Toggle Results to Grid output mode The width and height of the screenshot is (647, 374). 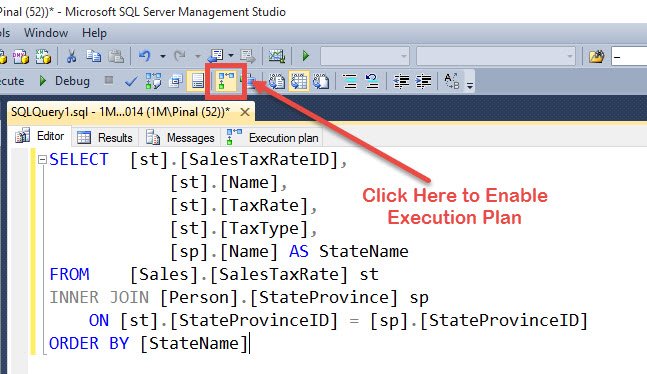coord(299,81)
